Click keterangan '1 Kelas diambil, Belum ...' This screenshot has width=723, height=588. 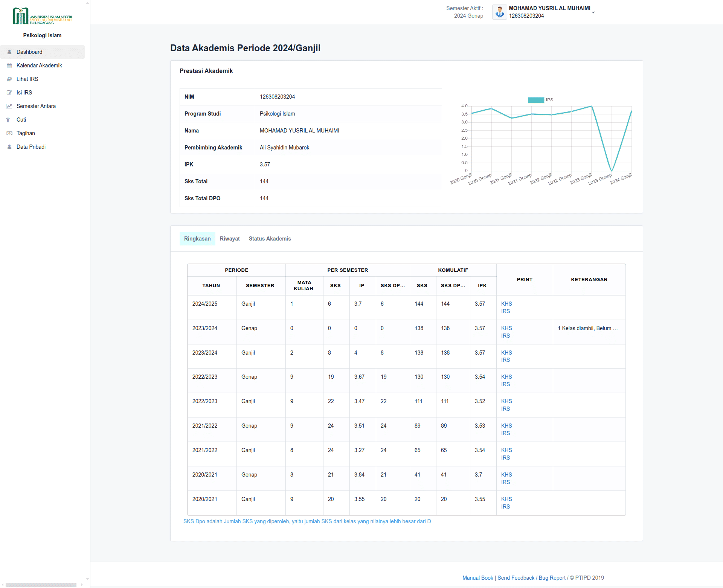(588, 328)
